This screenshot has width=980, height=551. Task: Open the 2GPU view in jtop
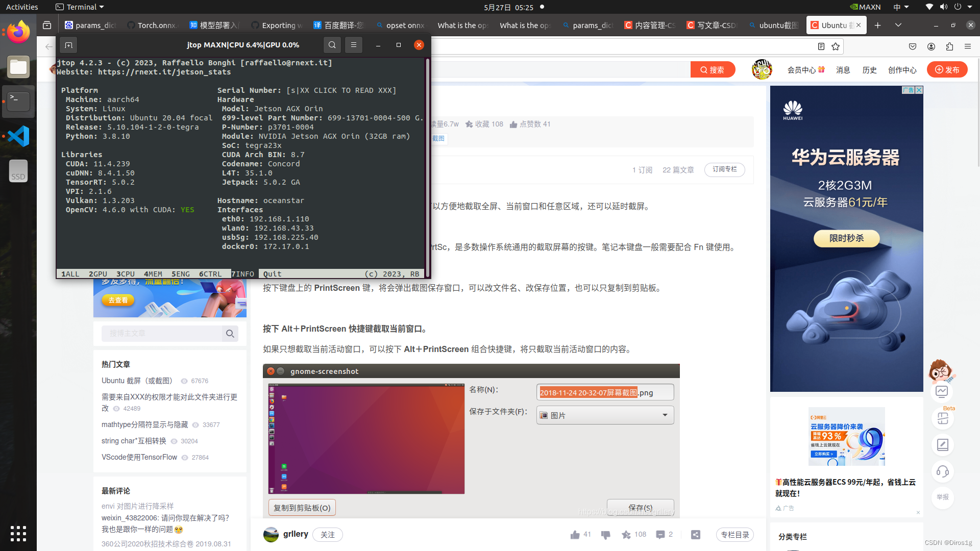coord(98,274)
